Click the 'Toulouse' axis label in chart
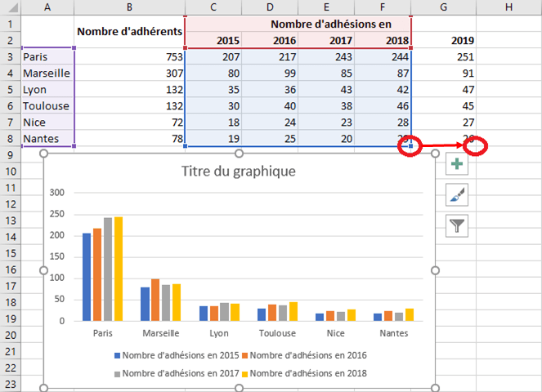Viewport: 542px width, 392px height. 277,333
